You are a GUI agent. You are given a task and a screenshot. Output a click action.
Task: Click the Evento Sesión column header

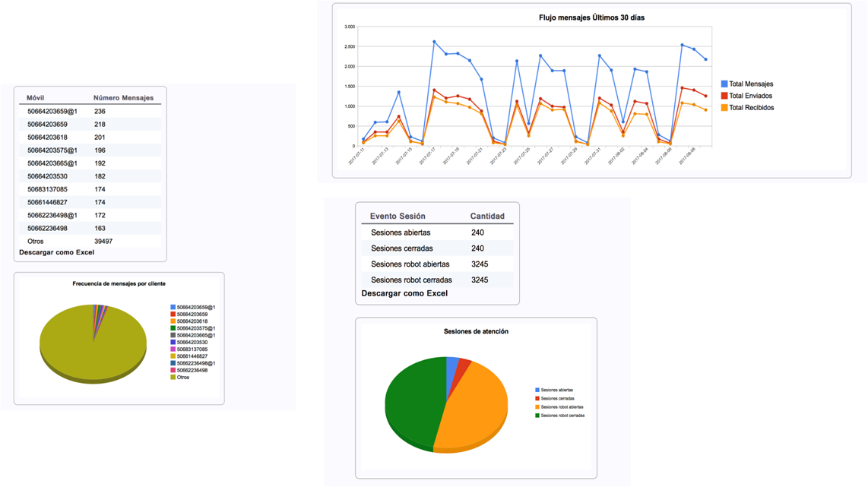(x=398, y=217)
